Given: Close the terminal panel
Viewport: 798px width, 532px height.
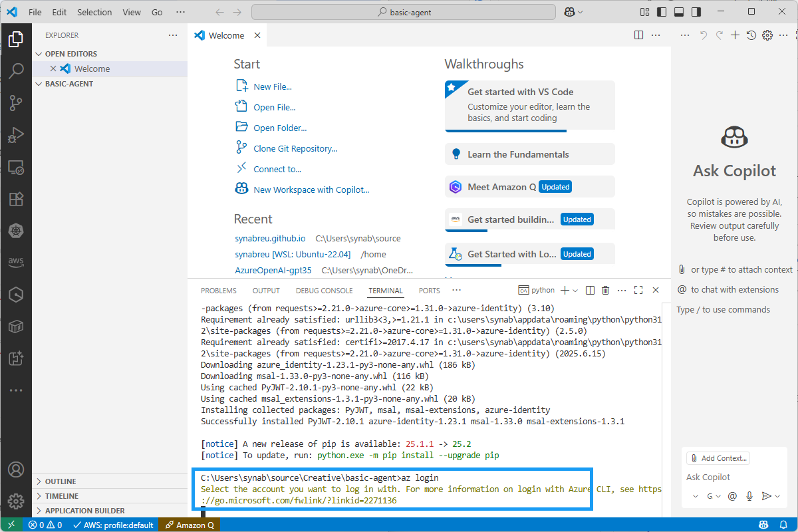Looking at the screenshot, I should [x=656, y=291].
